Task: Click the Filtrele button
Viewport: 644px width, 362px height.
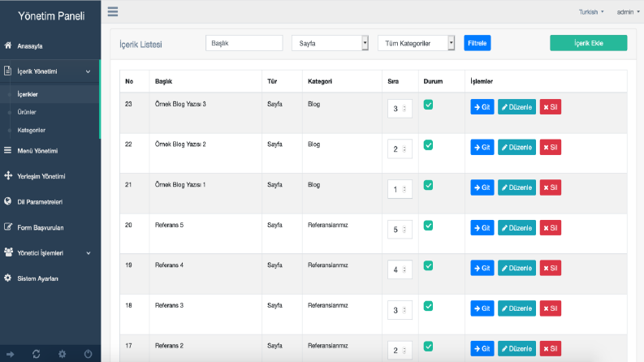Action: (478, 43)
